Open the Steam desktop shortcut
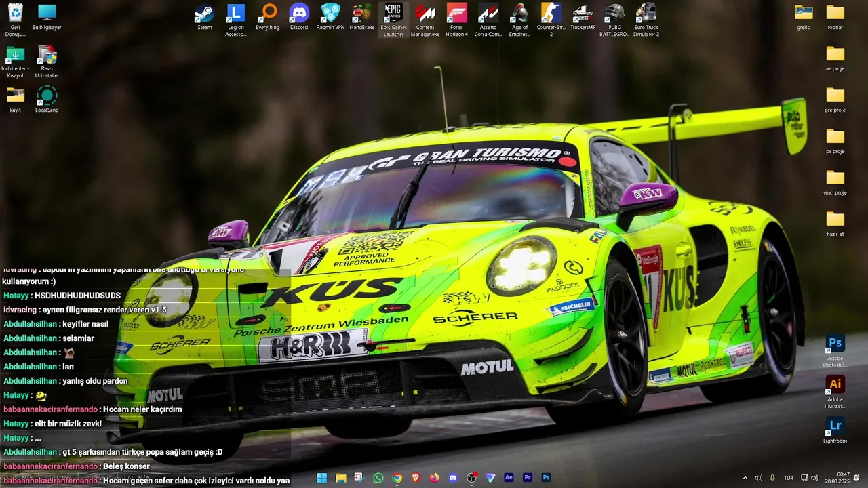This screenshot has height=488, width=868. coord(204,18)
